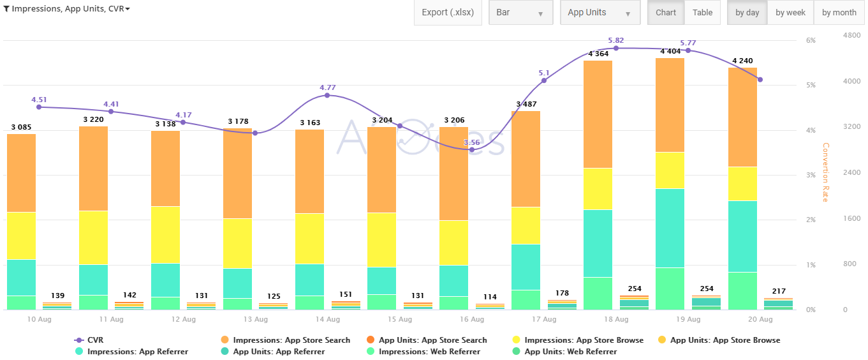868x360 pixels.
Task: Click the orange Impressions: App Store Search legend dot
Action: 224,340
